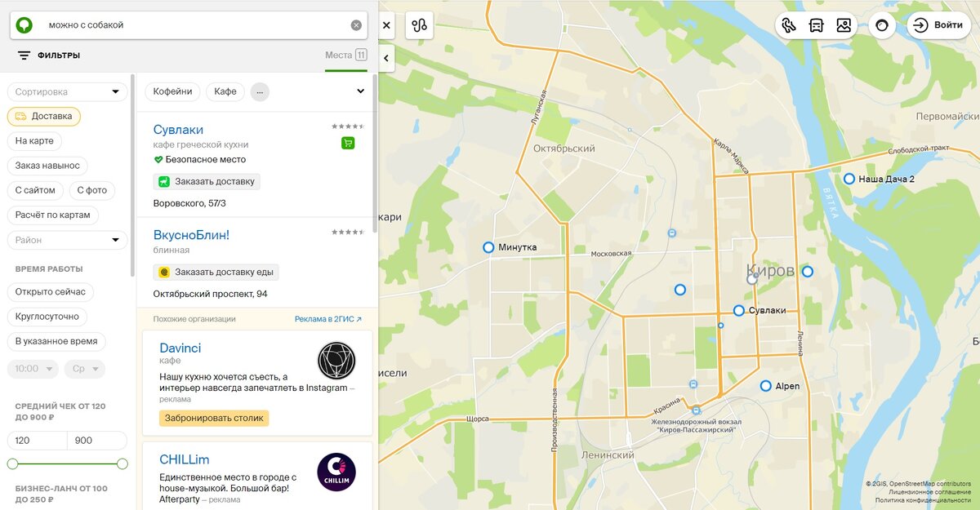The height and width of the screenshot is (510, 980).
Task: Click the green cart icon for Сувлаки
Action: tap(348, 143)
